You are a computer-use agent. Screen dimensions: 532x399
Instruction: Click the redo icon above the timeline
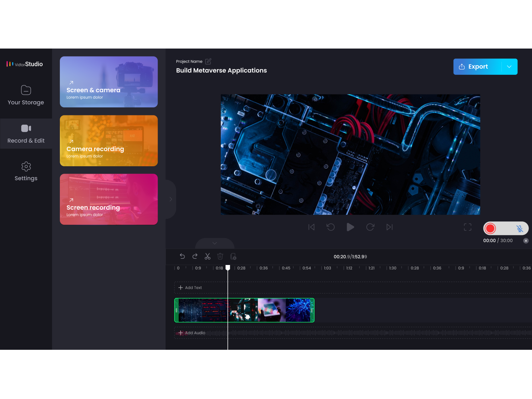pos(195,256)
